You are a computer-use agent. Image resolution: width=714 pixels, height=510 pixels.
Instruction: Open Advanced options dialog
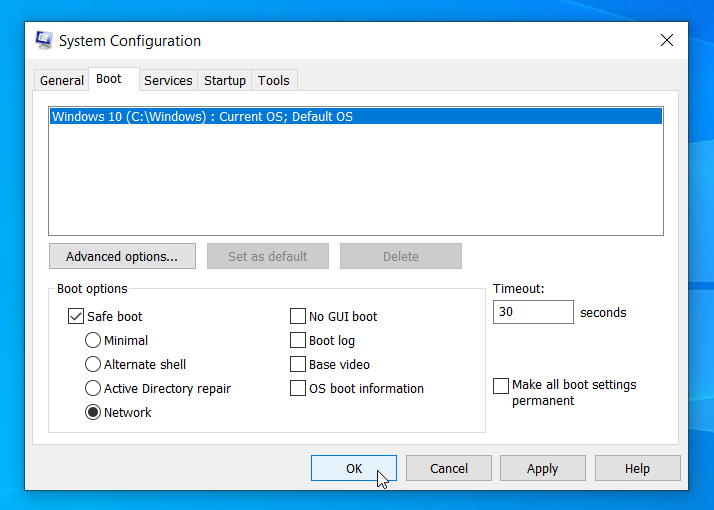pyautogui.click(x=122, y=256)
